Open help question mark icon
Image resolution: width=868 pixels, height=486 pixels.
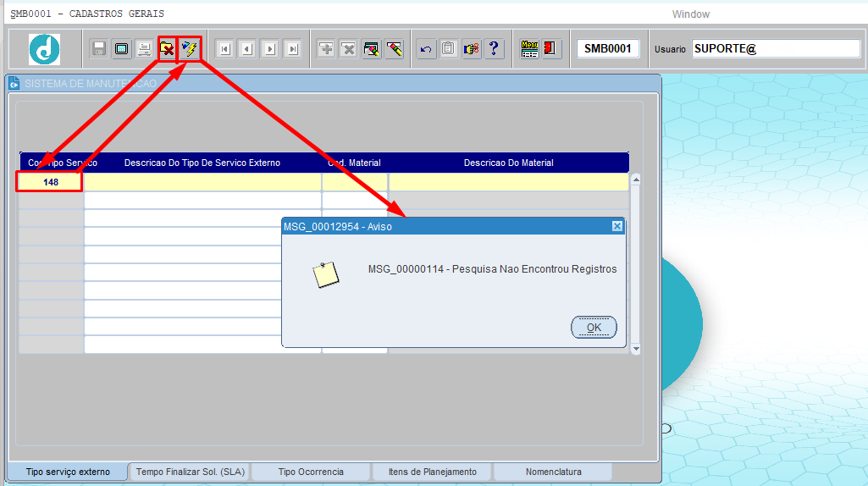(x=494, y=49)
